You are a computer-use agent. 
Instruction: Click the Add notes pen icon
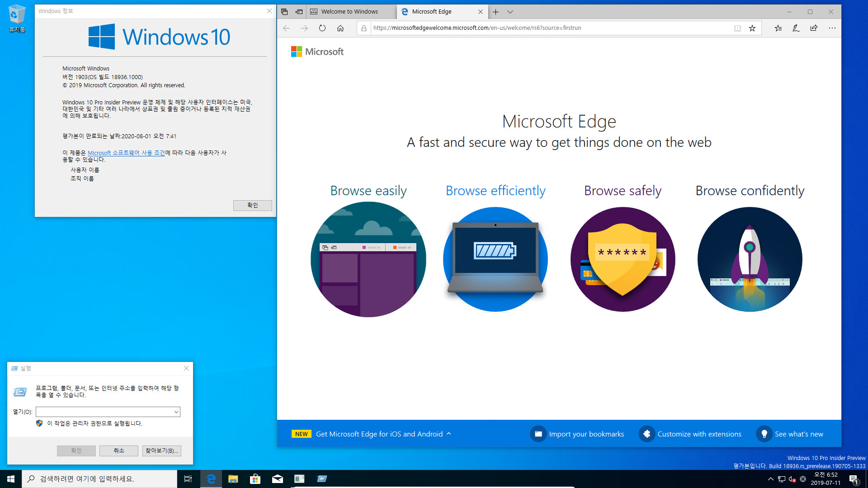pyautogui.click(x=796, y=28)
